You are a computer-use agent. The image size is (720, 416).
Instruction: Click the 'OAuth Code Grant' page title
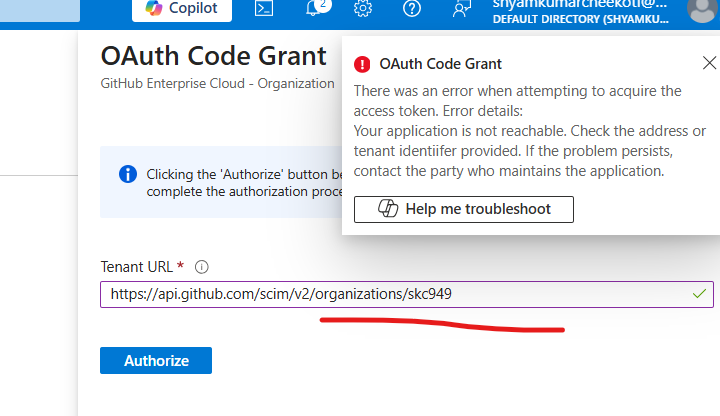[214, 56]
